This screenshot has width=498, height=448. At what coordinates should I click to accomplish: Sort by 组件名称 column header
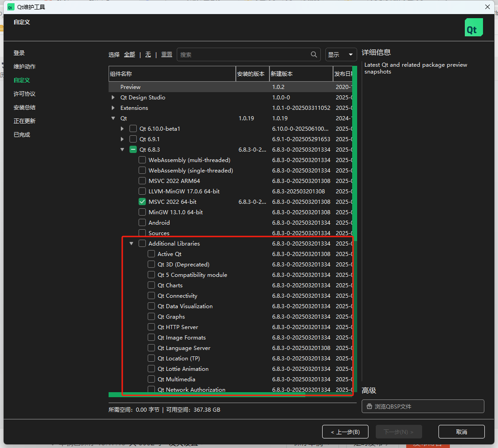tap(172, 74)
